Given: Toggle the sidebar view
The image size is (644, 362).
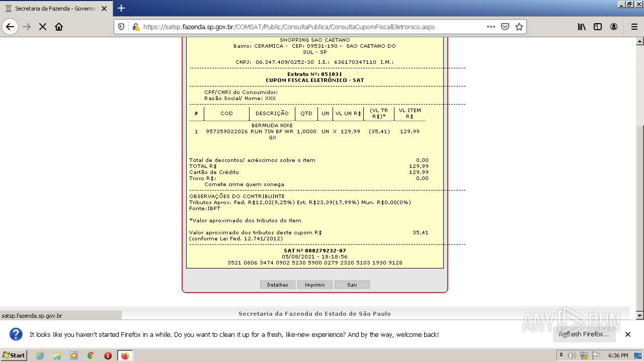Looking at the screenshot, I should [598, 27].
